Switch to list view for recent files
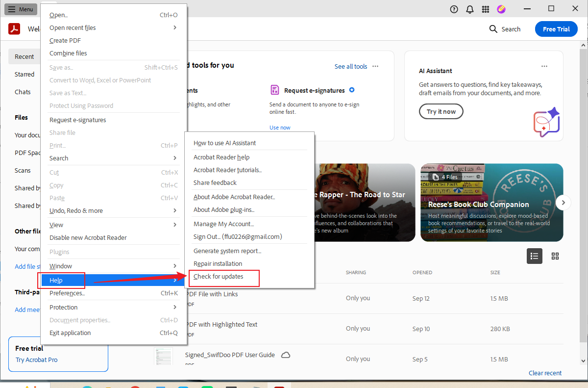The width and height of the screenshot is (588, 388). tap(535, 256)
